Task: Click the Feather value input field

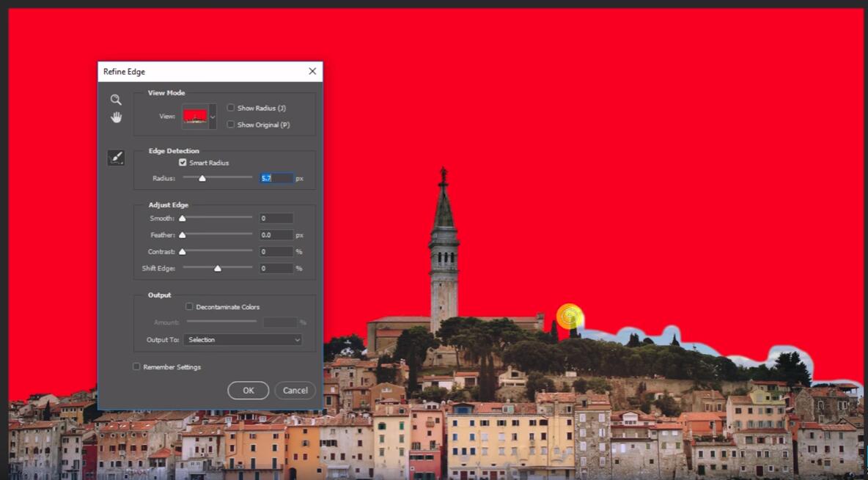Action: [x=276, y=235]
